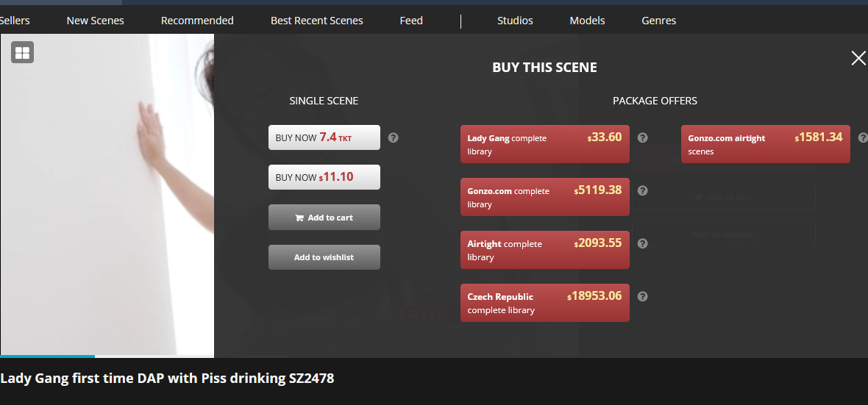Image resolution: width=868 pixels, height=405 pixels.
Task: Buy the scene for 7.4 TKT
Action: (x=324, y=137)
